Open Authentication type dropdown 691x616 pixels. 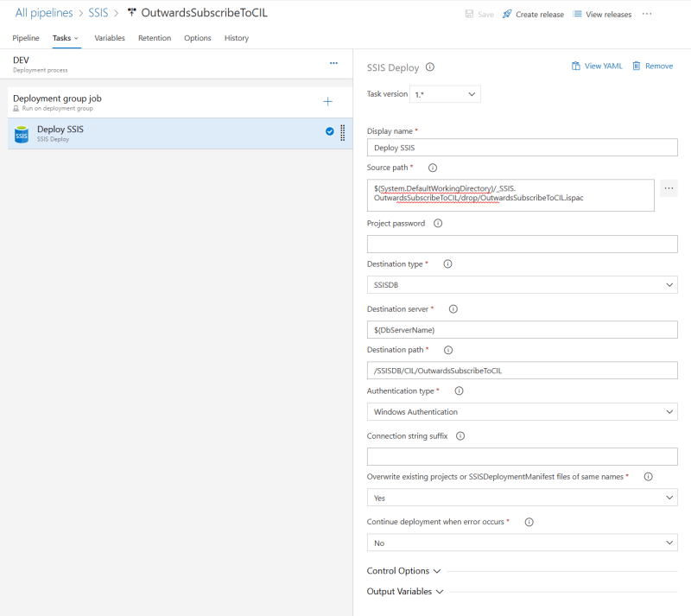click(x=523, y=412)
